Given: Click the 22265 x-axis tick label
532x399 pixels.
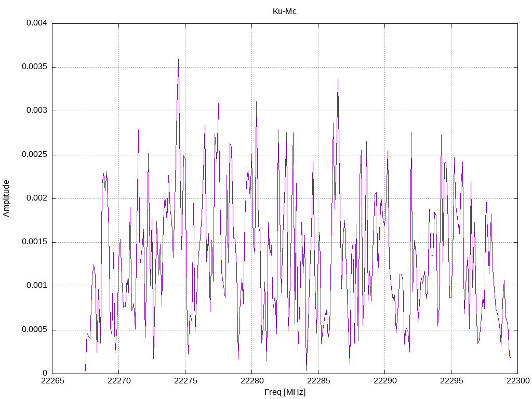Looking at the screenshot, I should [x=52, y=381].
